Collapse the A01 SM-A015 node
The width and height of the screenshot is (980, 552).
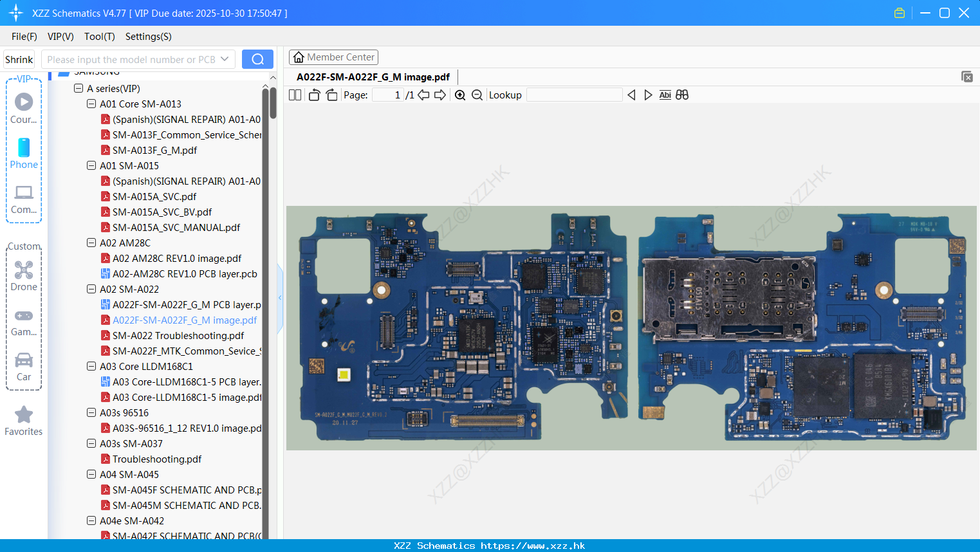click(91, 166)
